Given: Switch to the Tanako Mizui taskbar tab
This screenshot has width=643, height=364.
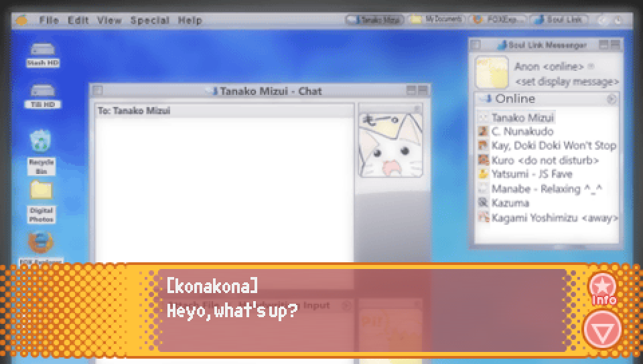Looking at the screenshot, I should [x=374, y=19].
